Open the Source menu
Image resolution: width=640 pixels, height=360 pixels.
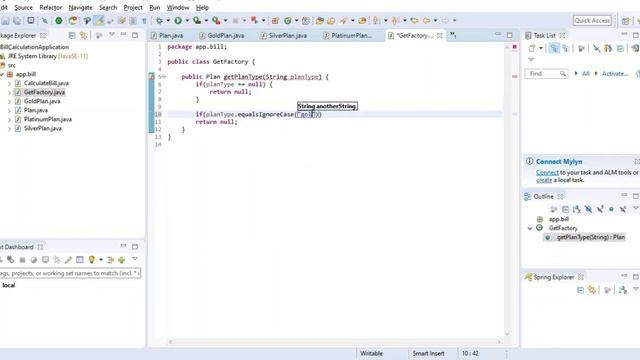point(23,7)
